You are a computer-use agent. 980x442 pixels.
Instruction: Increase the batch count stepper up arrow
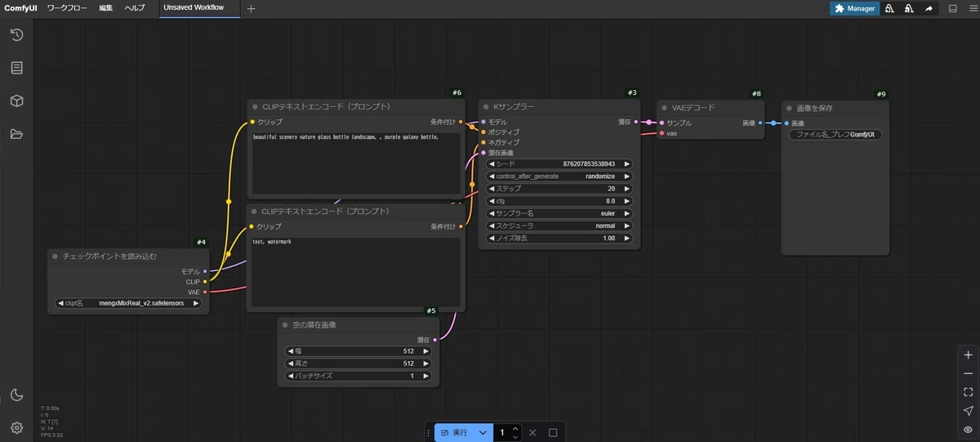click(x=515, y=428)
